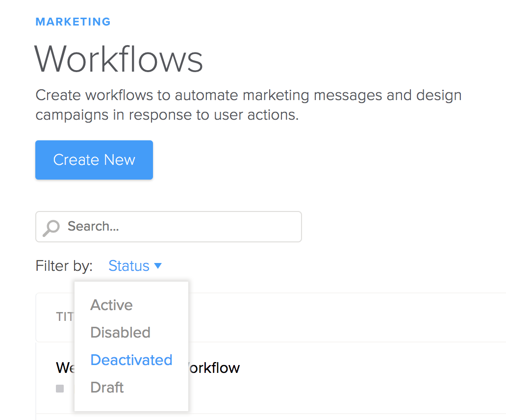Click the Filter by label
506x420 pixels.
64,266
